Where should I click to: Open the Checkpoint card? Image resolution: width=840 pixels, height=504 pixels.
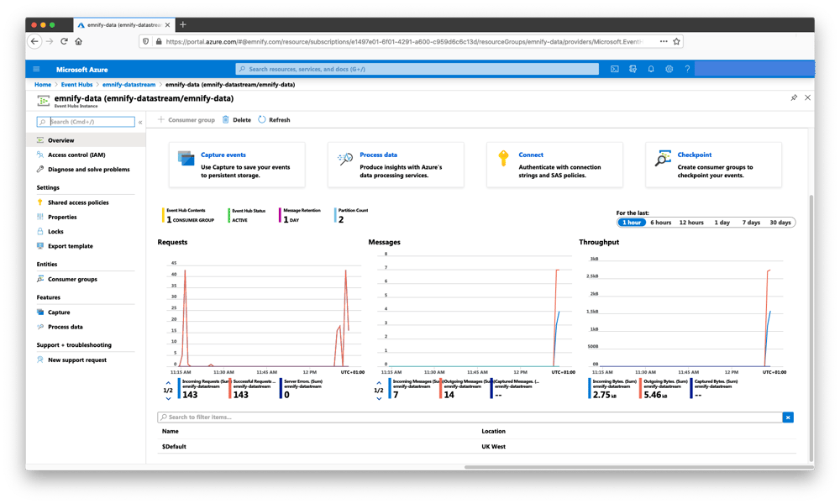(713, 165)
